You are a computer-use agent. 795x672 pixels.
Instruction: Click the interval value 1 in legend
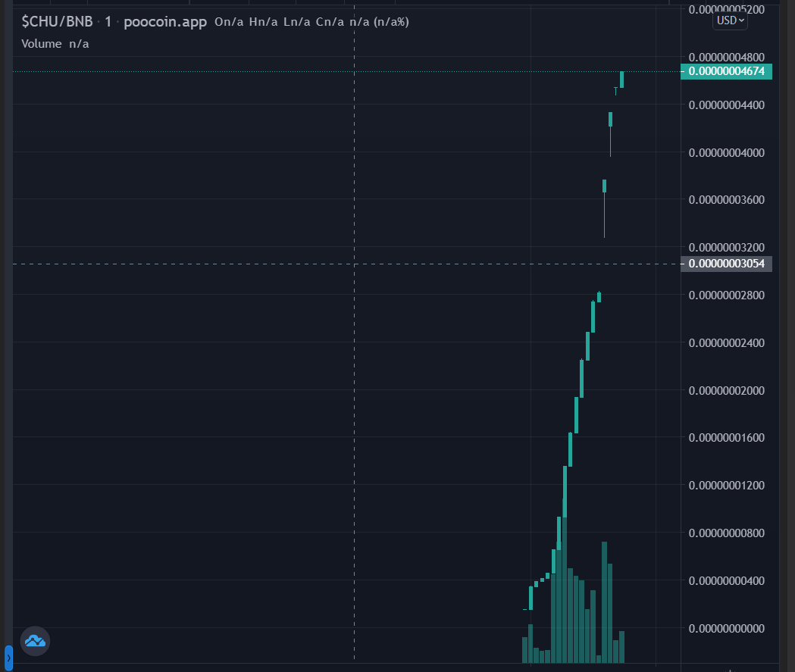pyautogui.click(x=108, y=22)
